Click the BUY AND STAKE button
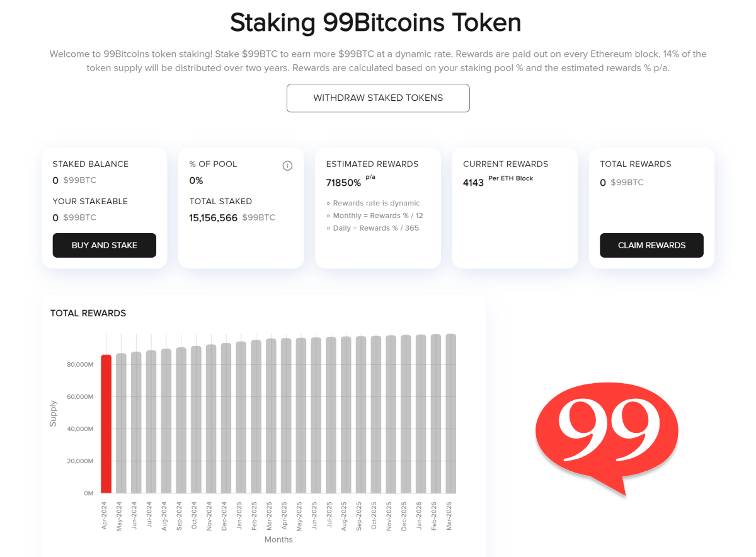 104,245
